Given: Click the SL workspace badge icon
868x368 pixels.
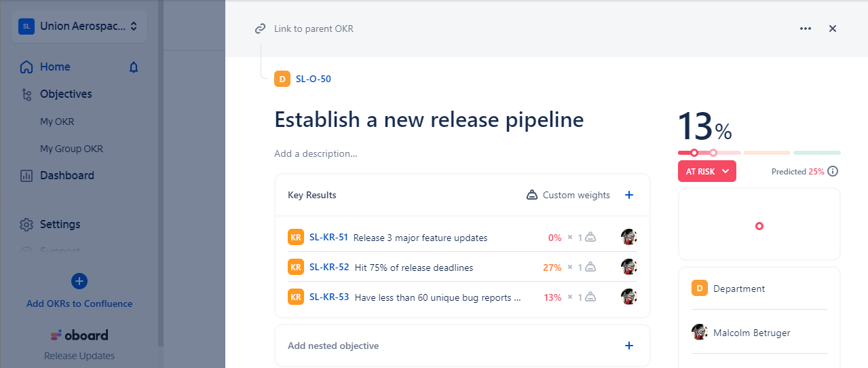Looking at the screenshot, I should pos(26,26).
